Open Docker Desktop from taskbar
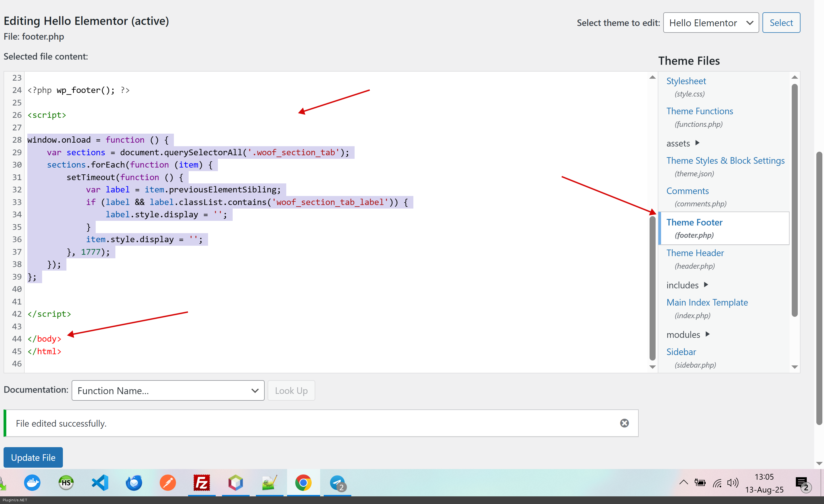 [32, 483]
